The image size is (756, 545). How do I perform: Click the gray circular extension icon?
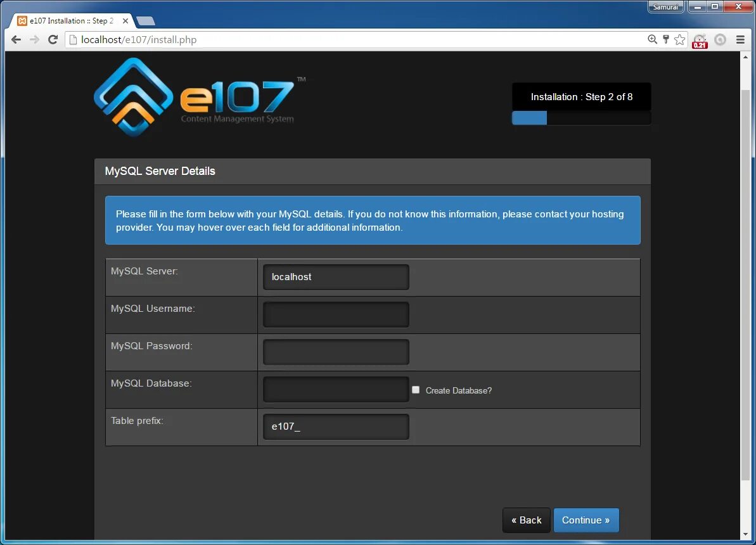tap(721, 39)
